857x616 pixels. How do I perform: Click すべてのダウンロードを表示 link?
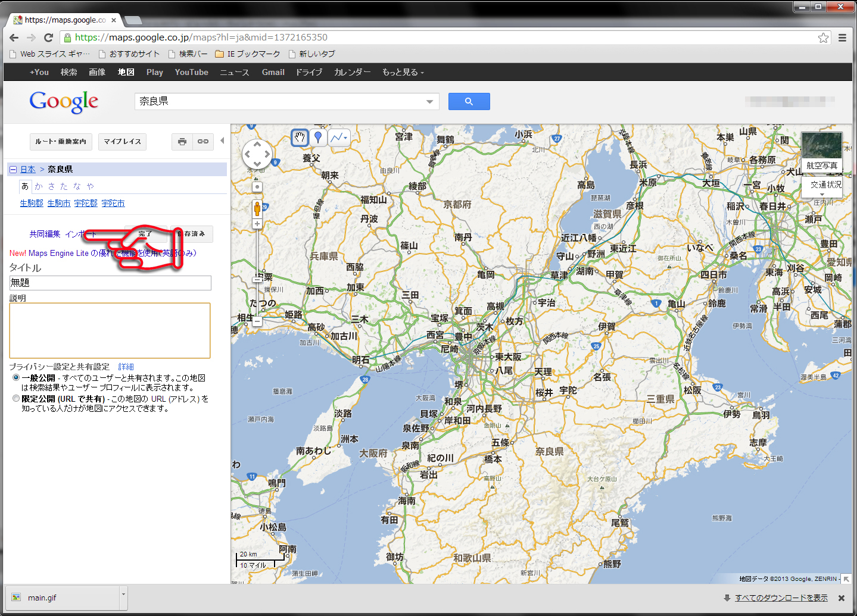(781, 598)
